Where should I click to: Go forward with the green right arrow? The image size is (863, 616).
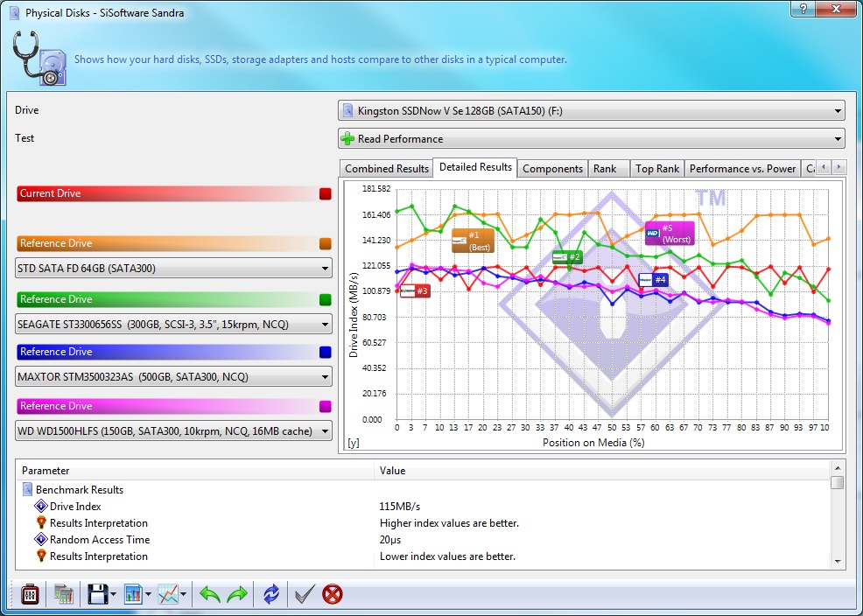tap(237, 594)
